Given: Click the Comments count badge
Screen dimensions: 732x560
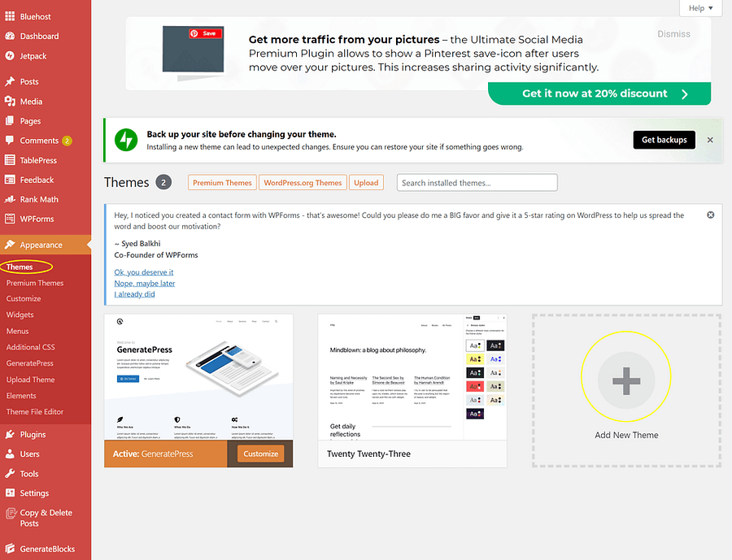Looking at the screenshot, I should point(67,141).
